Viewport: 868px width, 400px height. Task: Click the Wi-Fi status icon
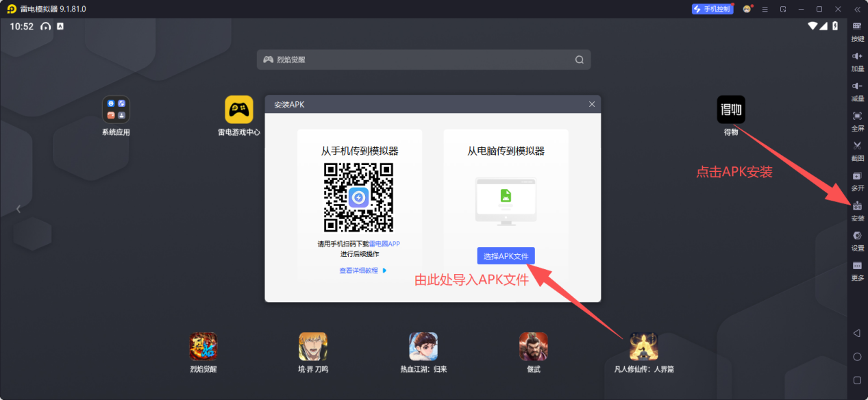(x=813, y=26)
